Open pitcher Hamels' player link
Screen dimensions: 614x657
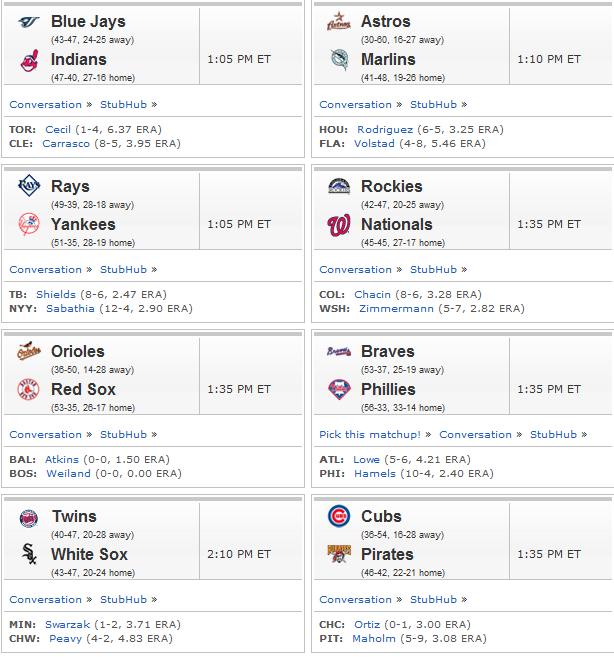click(x=375, y=473)
